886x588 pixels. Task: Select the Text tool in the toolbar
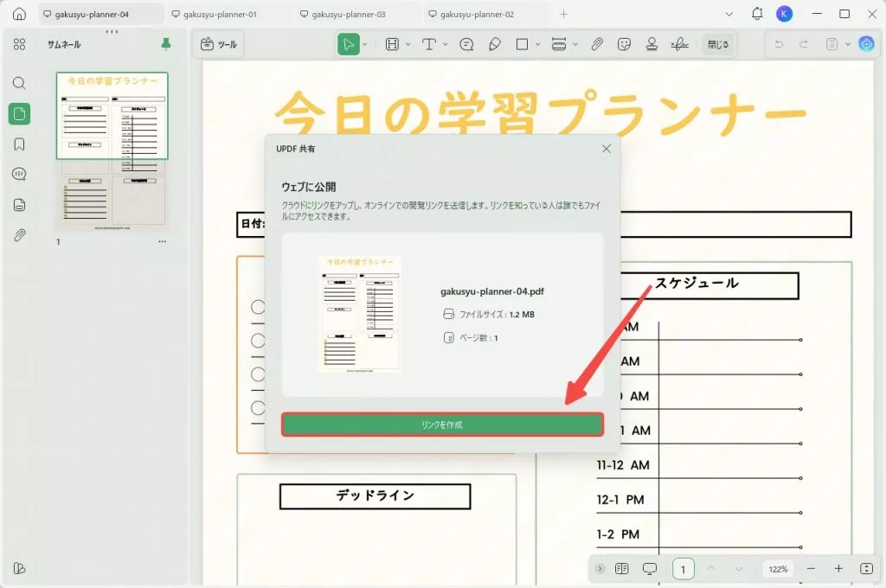click(430, 44)
